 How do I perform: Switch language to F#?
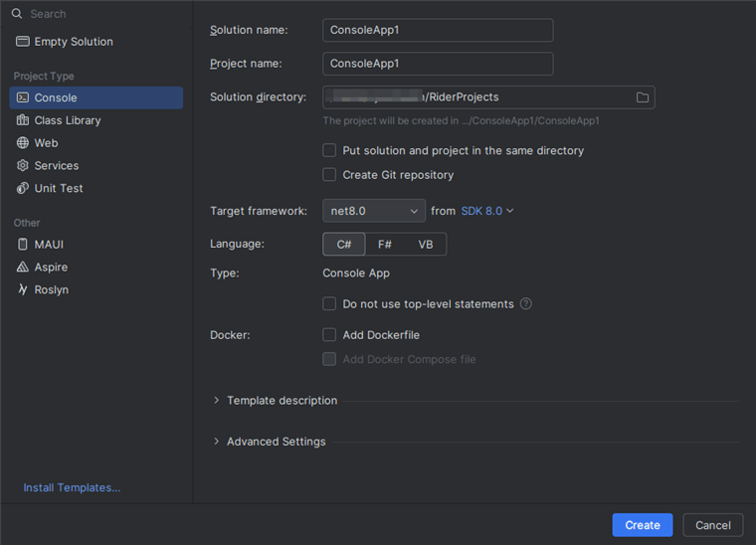(x=385, y=245)
